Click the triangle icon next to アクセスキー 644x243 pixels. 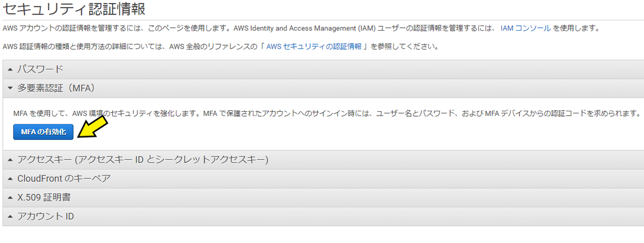click(x=10, y=160)
